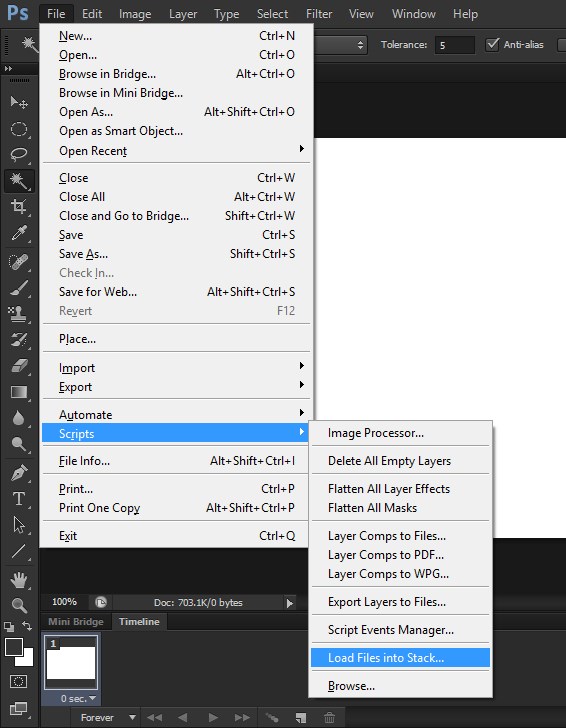Open the background color picker

tap(28, 660)
